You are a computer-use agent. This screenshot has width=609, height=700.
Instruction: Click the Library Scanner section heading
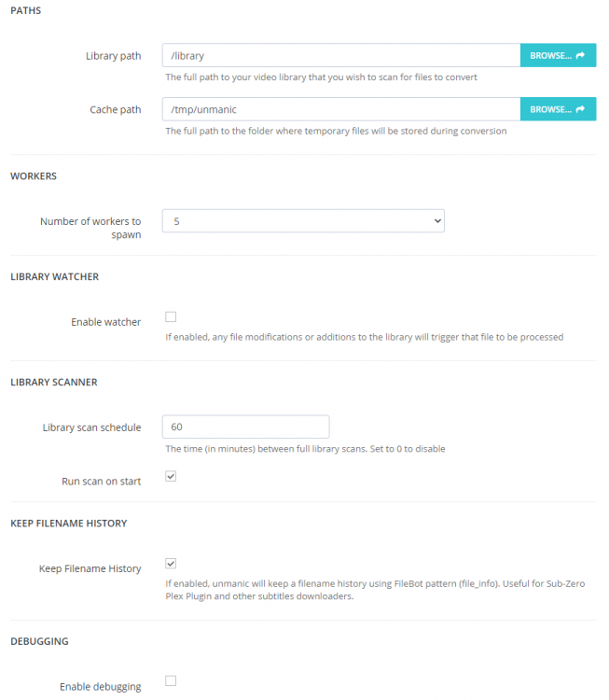tap(54, 382)
